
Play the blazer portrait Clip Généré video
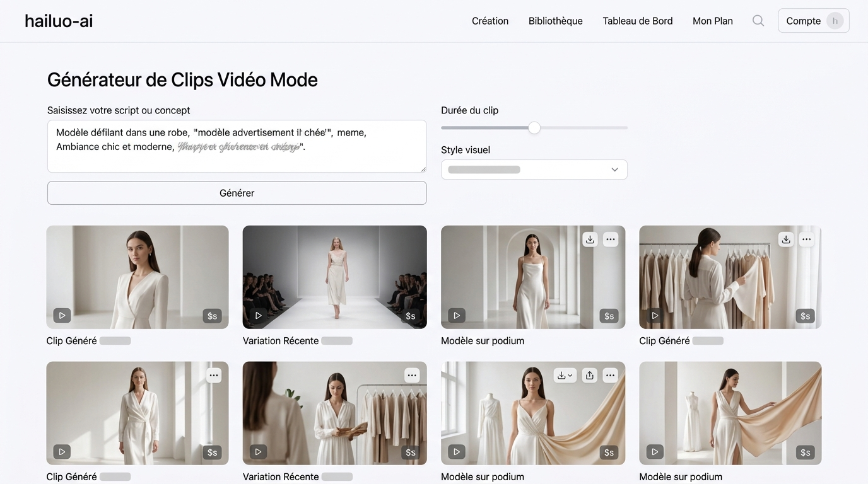point(62,315)
